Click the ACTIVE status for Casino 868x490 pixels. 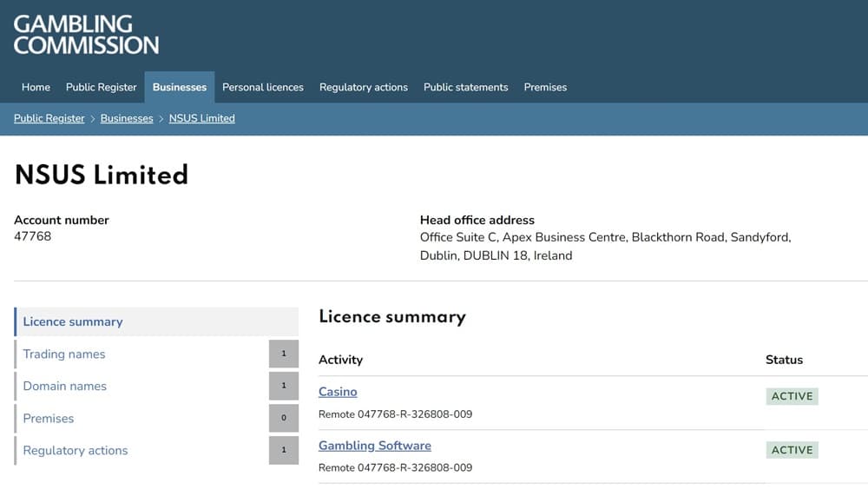(792, 396)
